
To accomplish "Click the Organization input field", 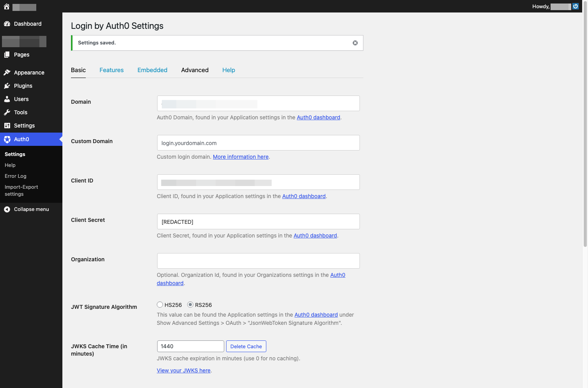I will point(258,261).
